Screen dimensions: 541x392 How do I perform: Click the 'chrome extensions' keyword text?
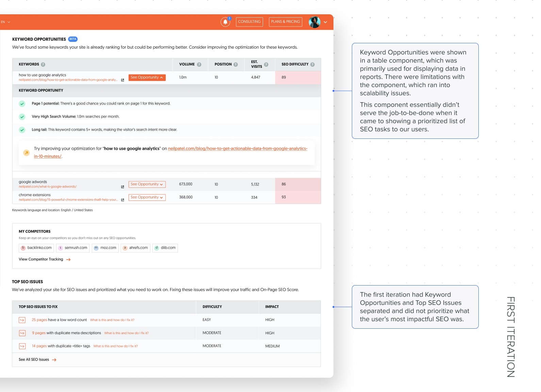tap(34, 195)
